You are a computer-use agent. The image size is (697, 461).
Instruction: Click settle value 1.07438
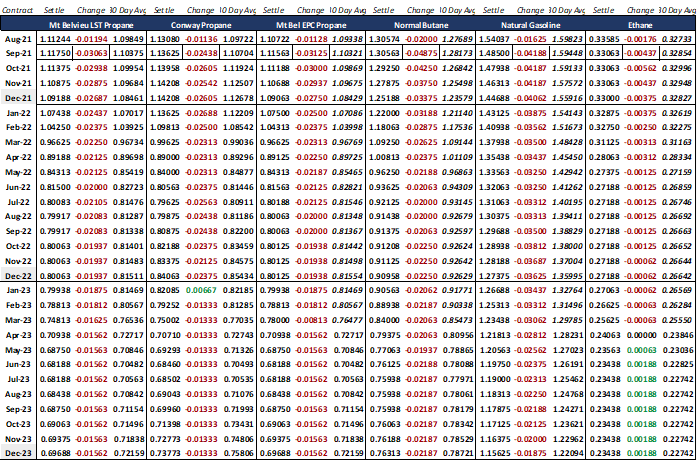[55, 113]
